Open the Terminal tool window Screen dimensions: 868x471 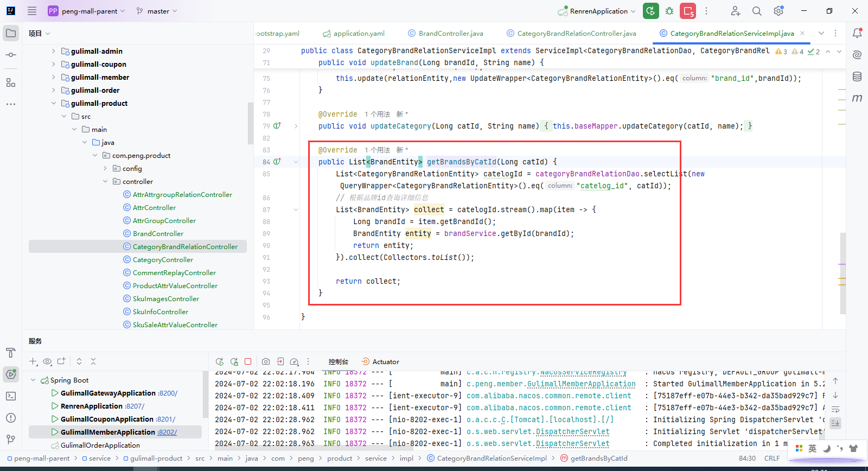11,396
